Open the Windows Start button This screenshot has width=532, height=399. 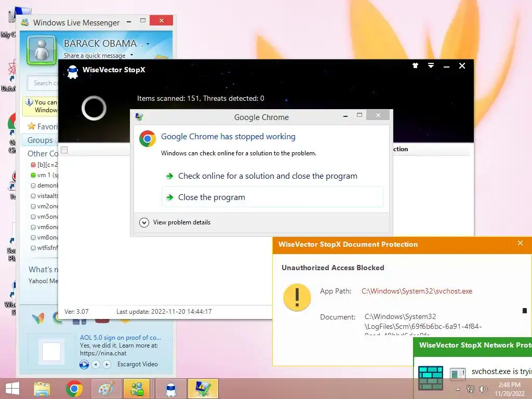(x=12, y=389)
